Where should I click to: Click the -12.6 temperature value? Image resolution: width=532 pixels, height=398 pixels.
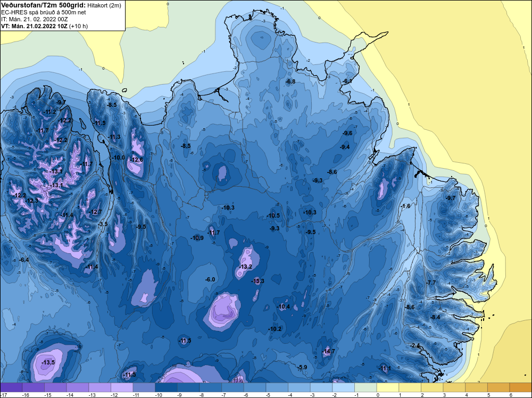137,160
